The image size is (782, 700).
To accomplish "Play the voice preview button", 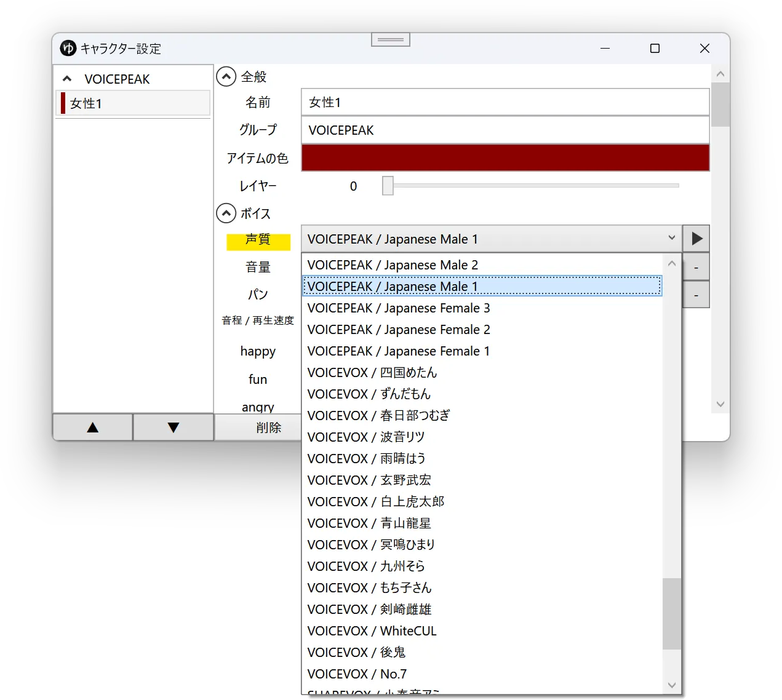I will (x=696, y=239).
